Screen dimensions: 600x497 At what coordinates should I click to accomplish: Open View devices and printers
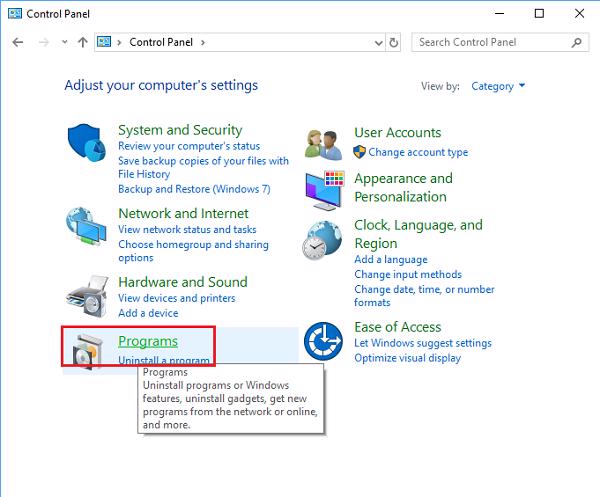tap(176, 298)
